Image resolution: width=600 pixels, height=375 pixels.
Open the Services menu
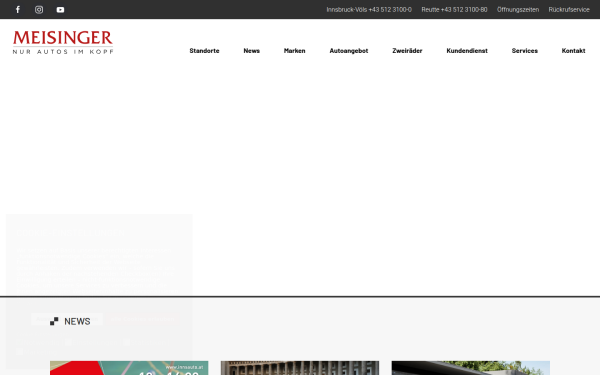coord(525,51)
